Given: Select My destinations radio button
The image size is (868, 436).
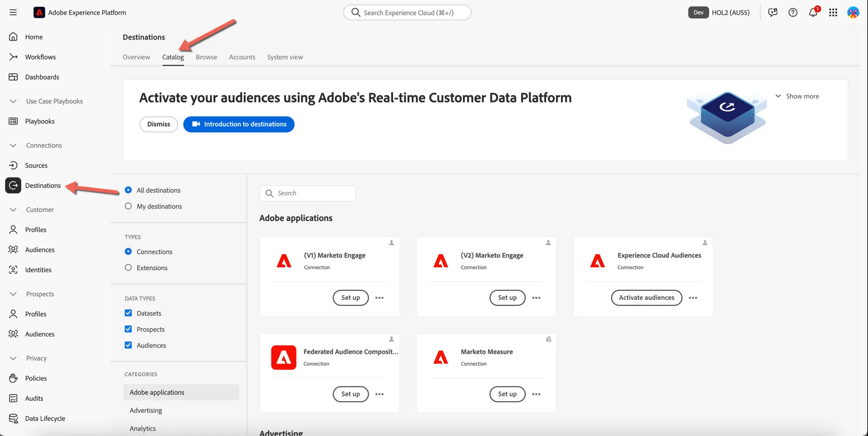Looking at the screenshot, I should pos(128,206).
